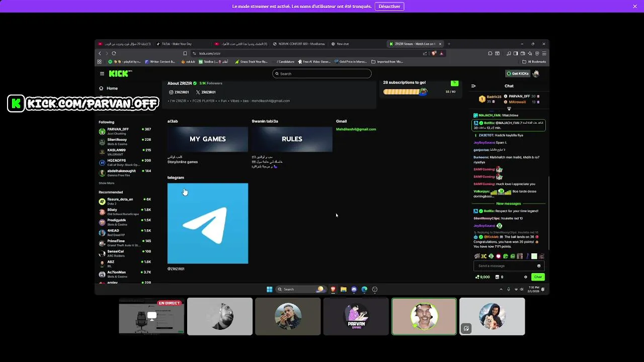
Task: Open the Windows Start menu
Action: pos(269,289)
